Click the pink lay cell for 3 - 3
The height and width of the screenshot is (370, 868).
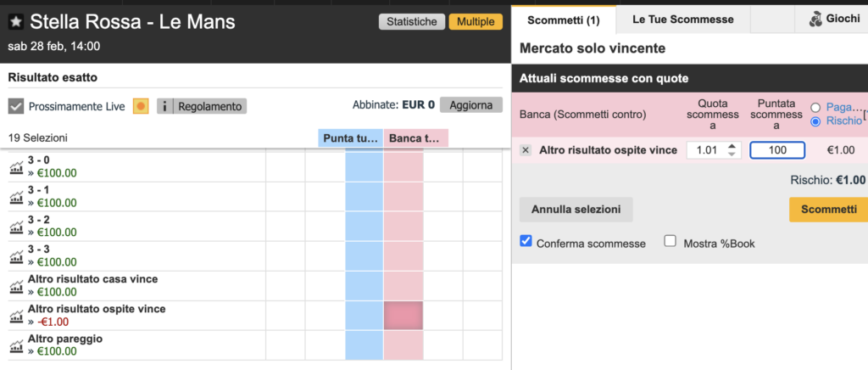pos(403,256)
